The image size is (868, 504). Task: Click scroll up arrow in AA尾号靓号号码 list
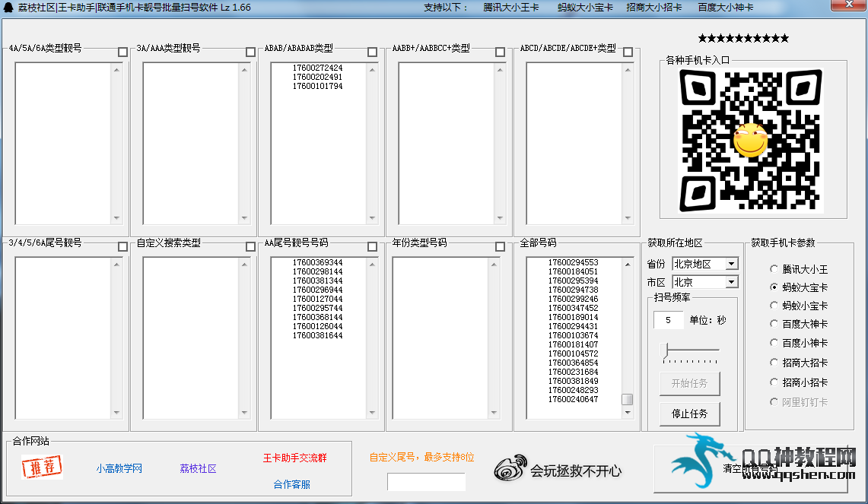[x=372, y=265]
